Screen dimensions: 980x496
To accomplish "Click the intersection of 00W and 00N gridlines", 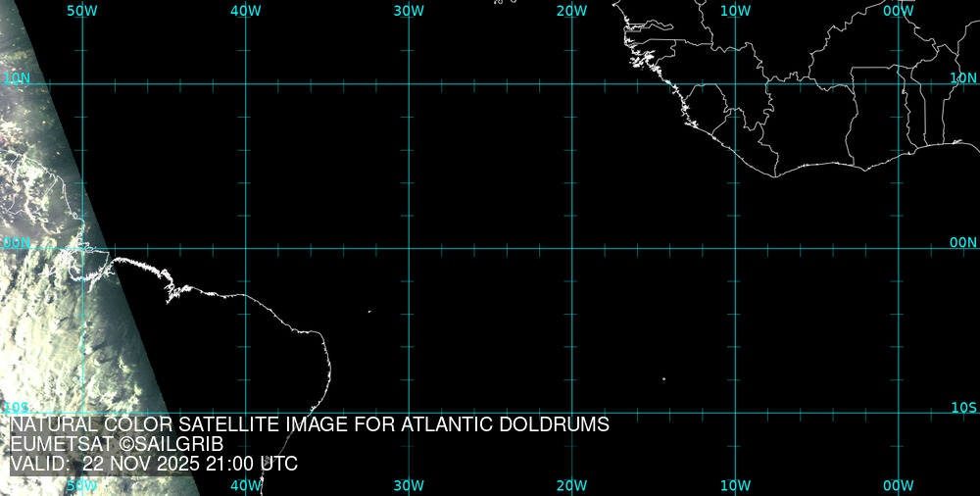I will pos(898,248).
